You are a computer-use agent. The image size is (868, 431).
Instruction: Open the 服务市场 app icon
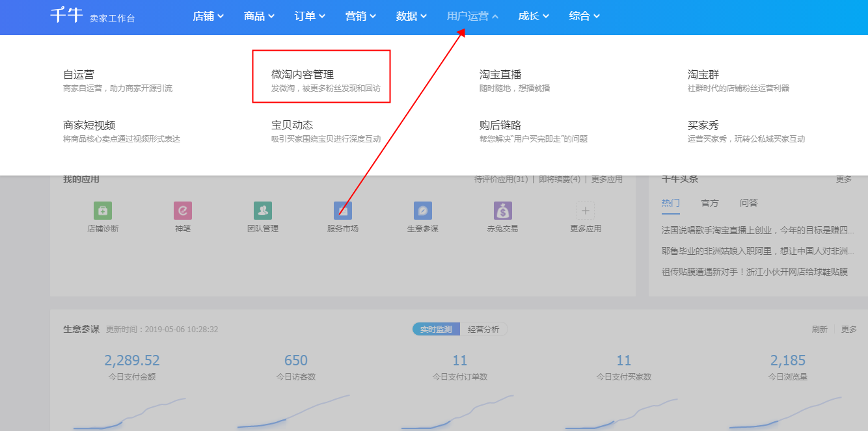point(343,211)
